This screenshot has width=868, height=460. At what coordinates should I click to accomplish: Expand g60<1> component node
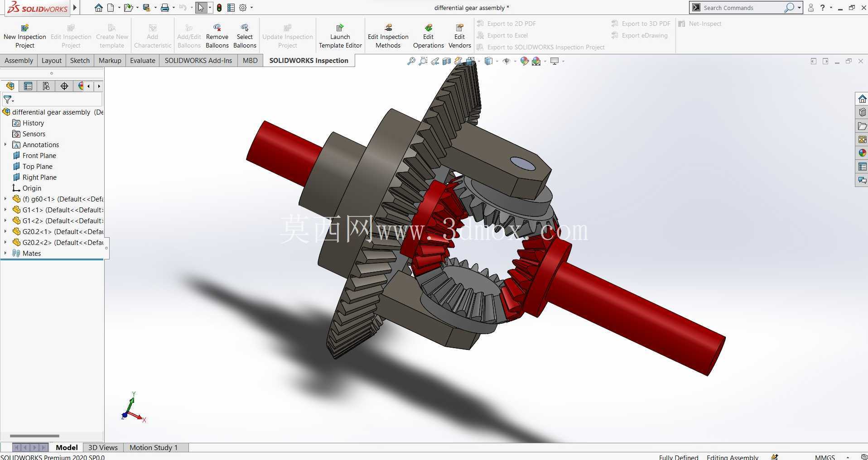(x=5, y=199)
